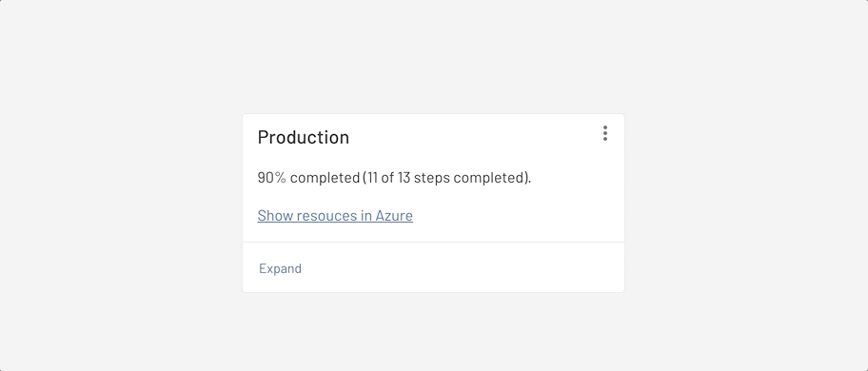
Task: Click the word Azure in the link
Action: tap(394, 215)
